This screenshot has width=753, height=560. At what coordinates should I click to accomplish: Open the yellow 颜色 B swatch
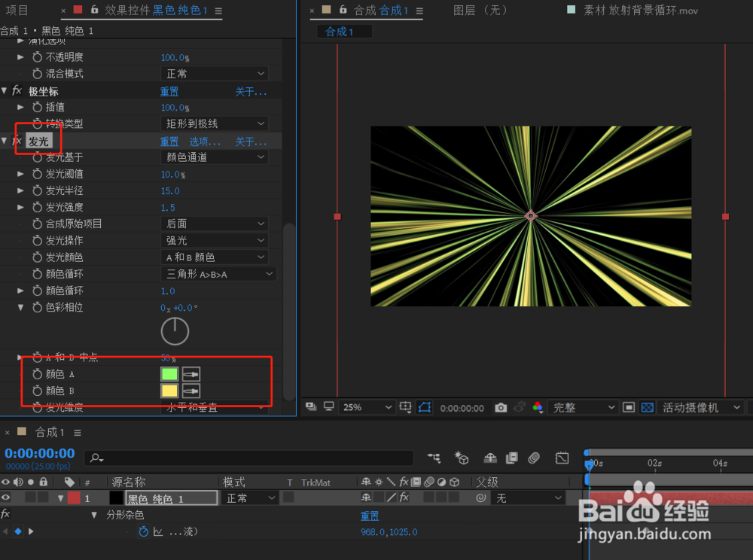click(169, 391)
